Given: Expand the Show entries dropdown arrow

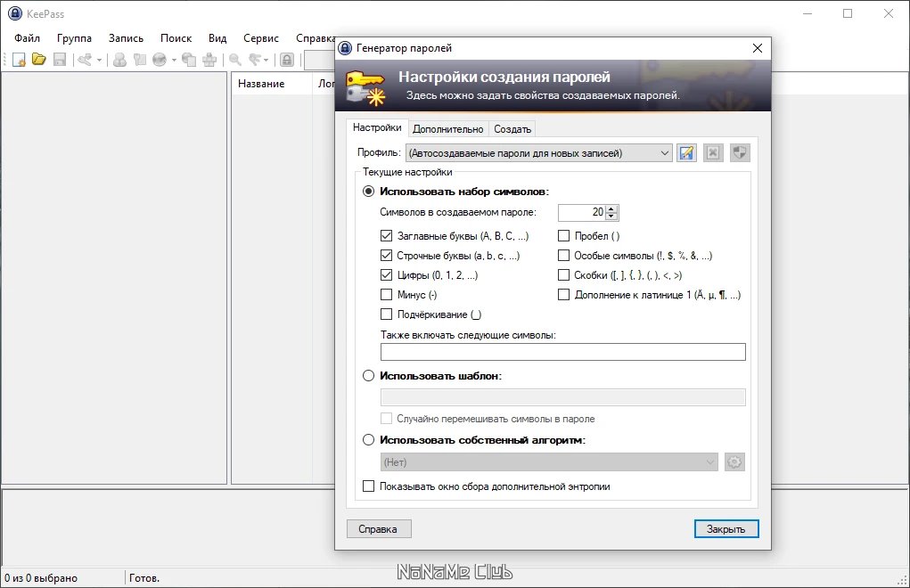Looking at the screenshot, I should point(266,60).
